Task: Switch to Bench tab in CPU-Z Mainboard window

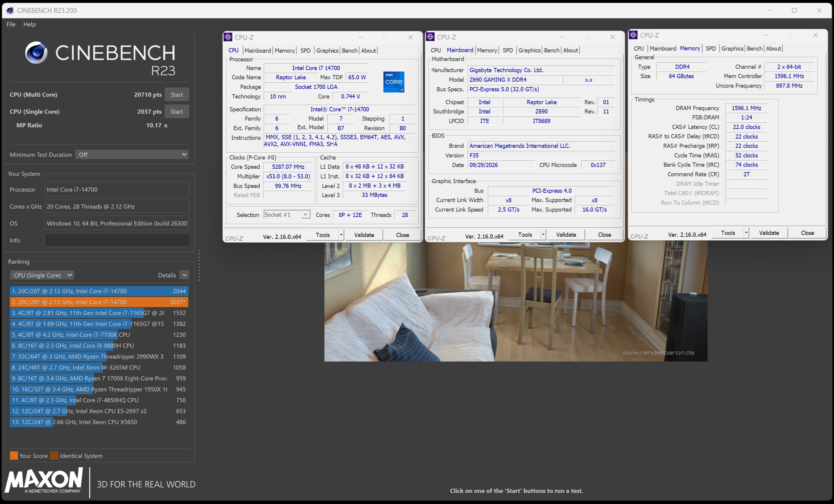Action: (x=552, y=50)
